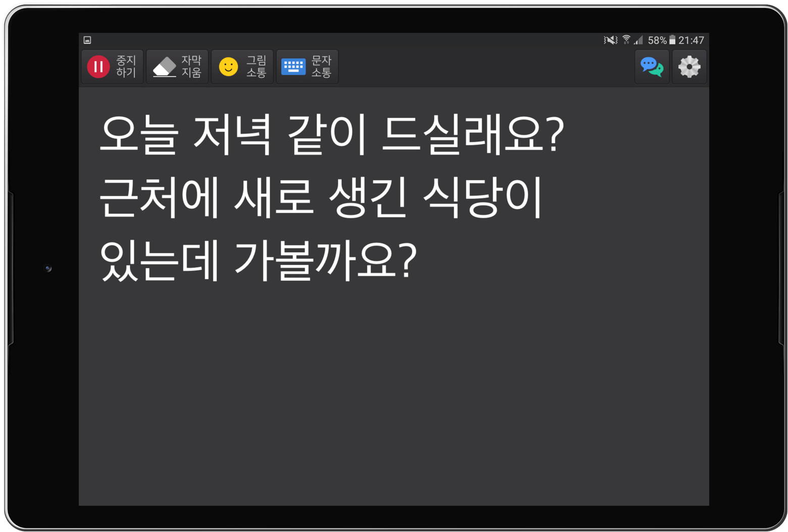Tap the cellular signal strength icon
This screenshot has height=532, width=788.
point(638,40)
